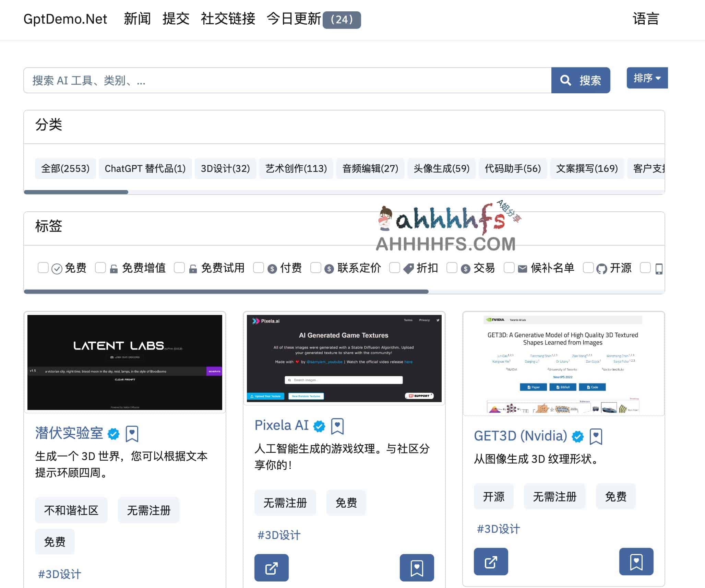
Task: Open the Pixela AI title link
Action: tap(282, 425)
